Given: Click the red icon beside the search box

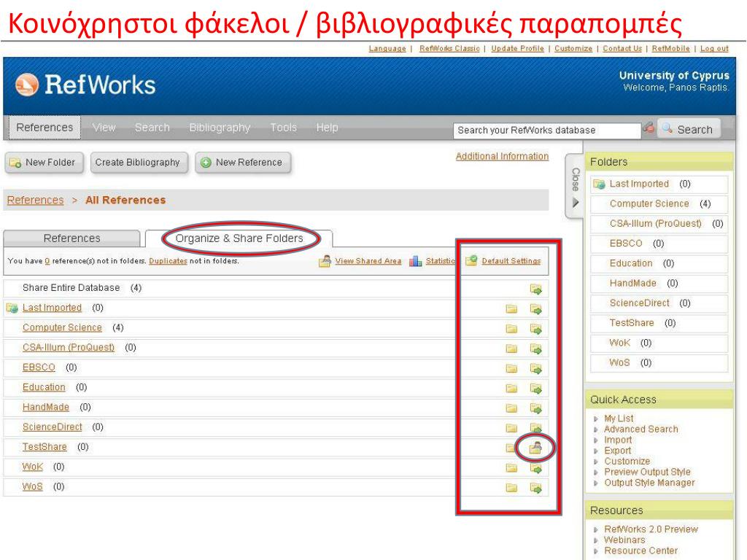Looking at the screenshot, I should coord(649,129).
